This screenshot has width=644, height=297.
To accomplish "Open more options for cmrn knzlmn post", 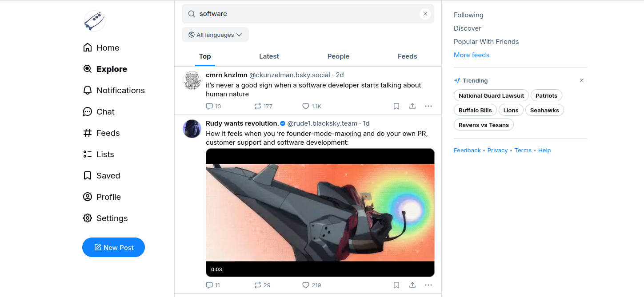I will [428, 106].
